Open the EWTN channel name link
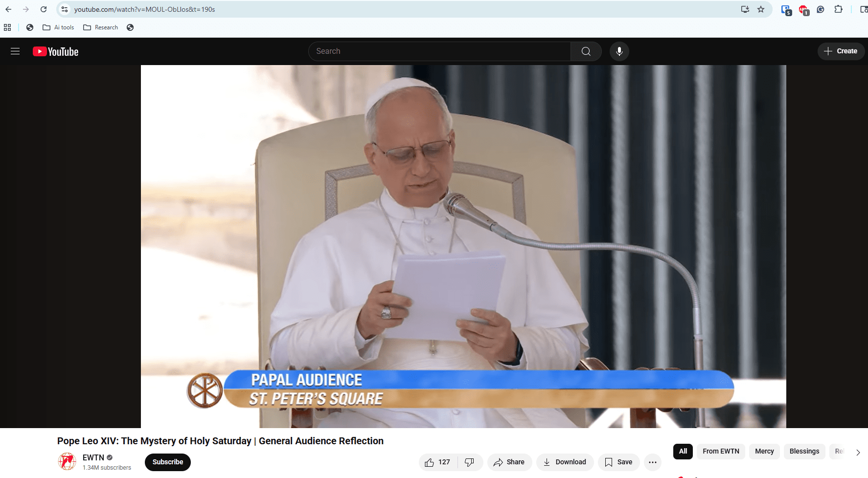868x478 pixels. (x=93, y=457)
